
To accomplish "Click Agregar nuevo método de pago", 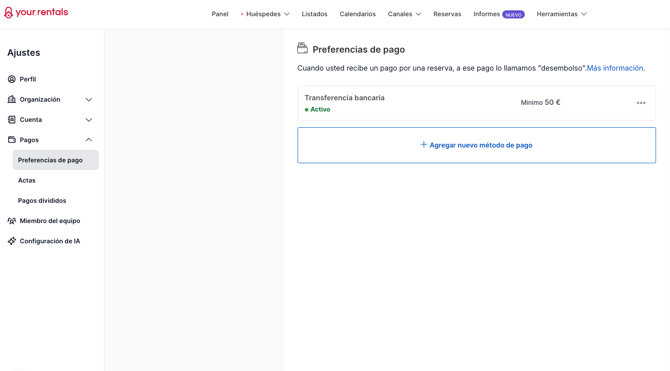I will point(476,145).
